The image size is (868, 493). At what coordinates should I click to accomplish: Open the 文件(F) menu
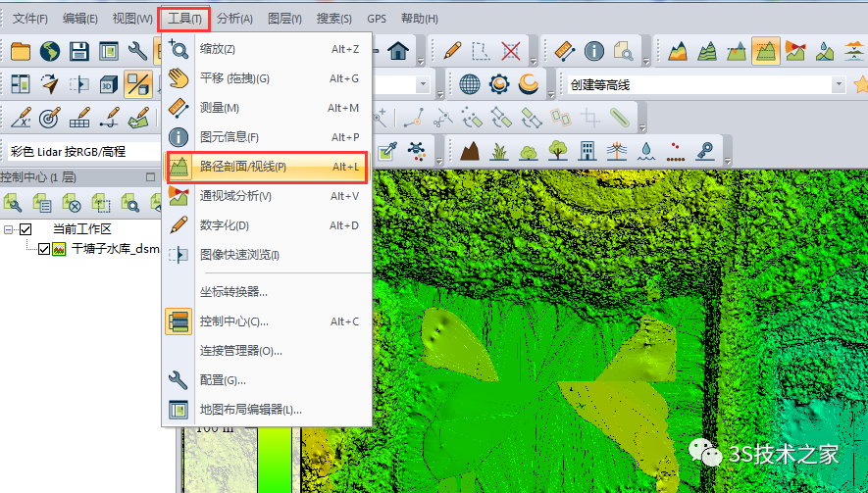pyautogui.click(x=29, y=19)
